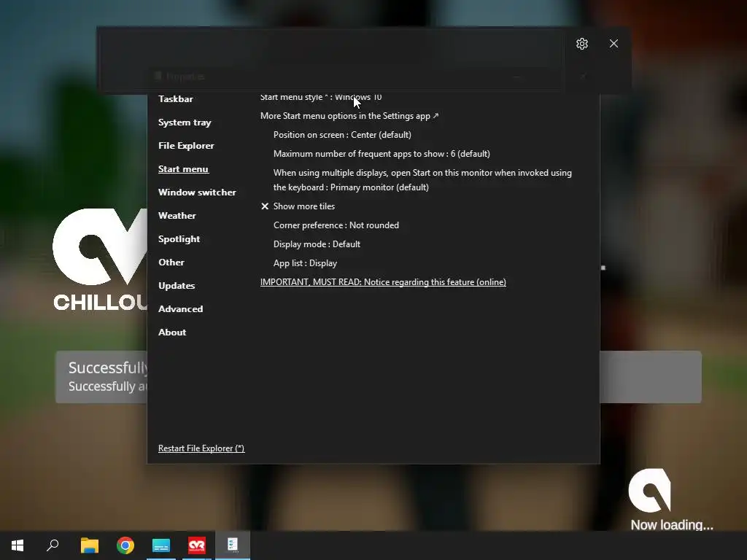Viewport: 747px width, 560px height.
Task: Change Display mode Default setting
Action: pos(317,244)
